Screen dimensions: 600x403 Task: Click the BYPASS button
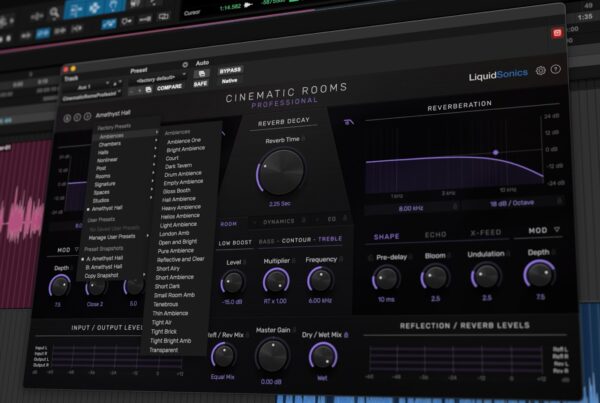(230, 71)
